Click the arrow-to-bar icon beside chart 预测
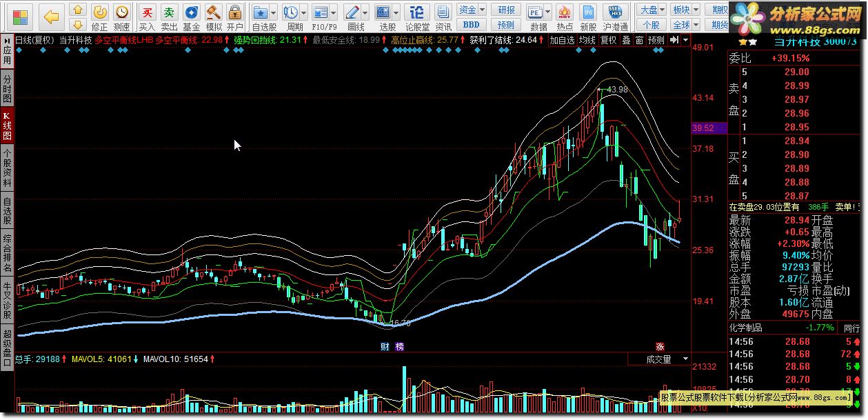Screen dimensions: 868x420 (674, 40)
